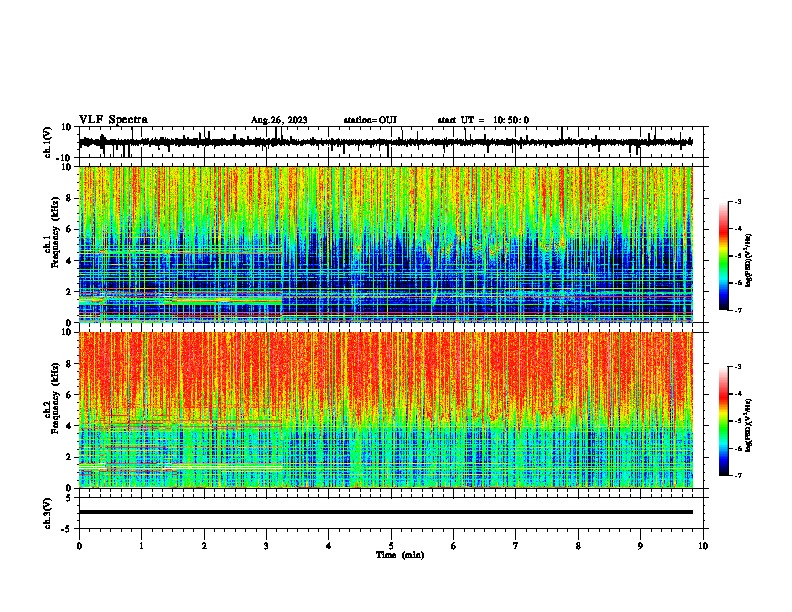This screenshot has width=792, height=612.
Task: Click the "8" kHz tick on ch.1 frequency axis
Action: click(x=70, y=198)
